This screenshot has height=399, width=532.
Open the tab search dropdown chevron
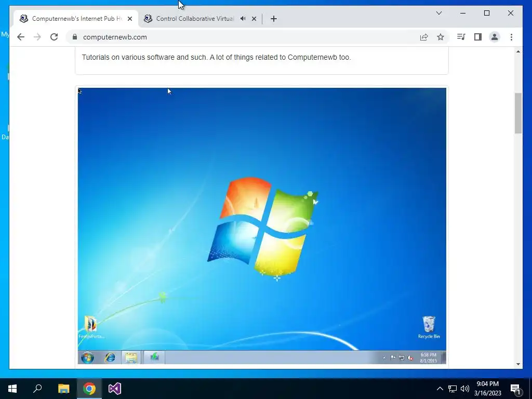tap(439, 13)
